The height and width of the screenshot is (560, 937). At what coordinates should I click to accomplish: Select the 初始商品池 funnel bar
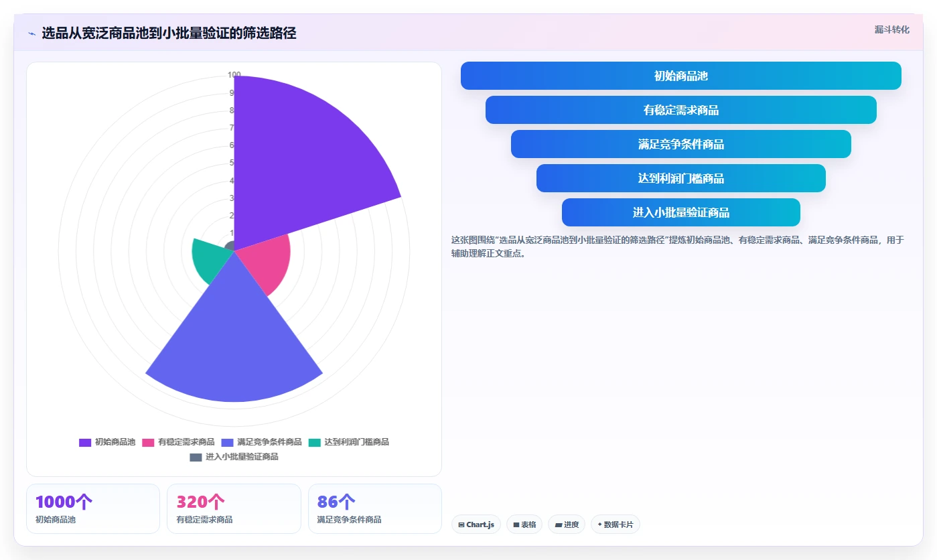(x=680, y=76)
